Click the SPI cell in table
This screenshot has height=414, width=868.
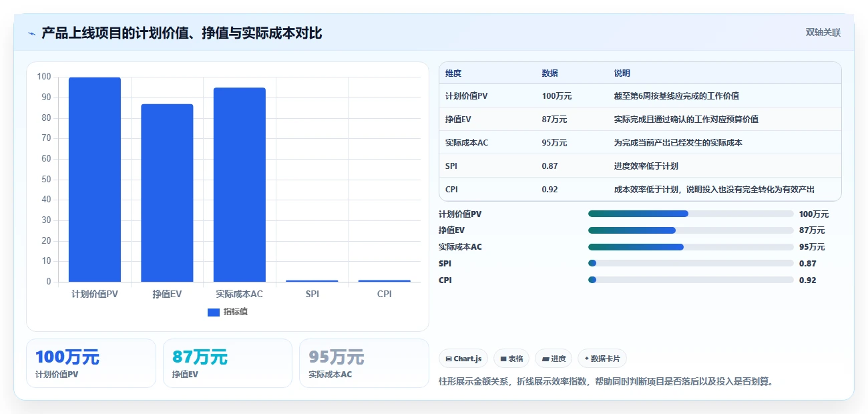[x=451, y=166]
